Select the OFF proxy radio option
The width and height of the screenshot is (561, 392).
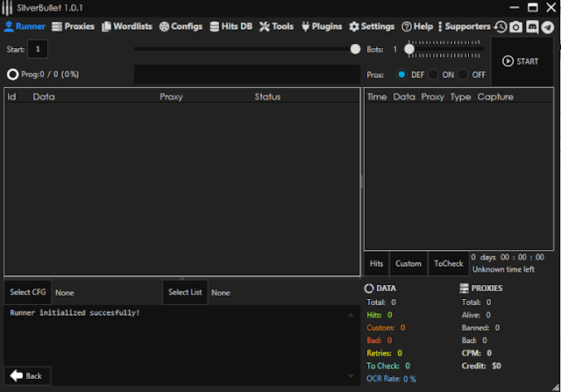463,75
